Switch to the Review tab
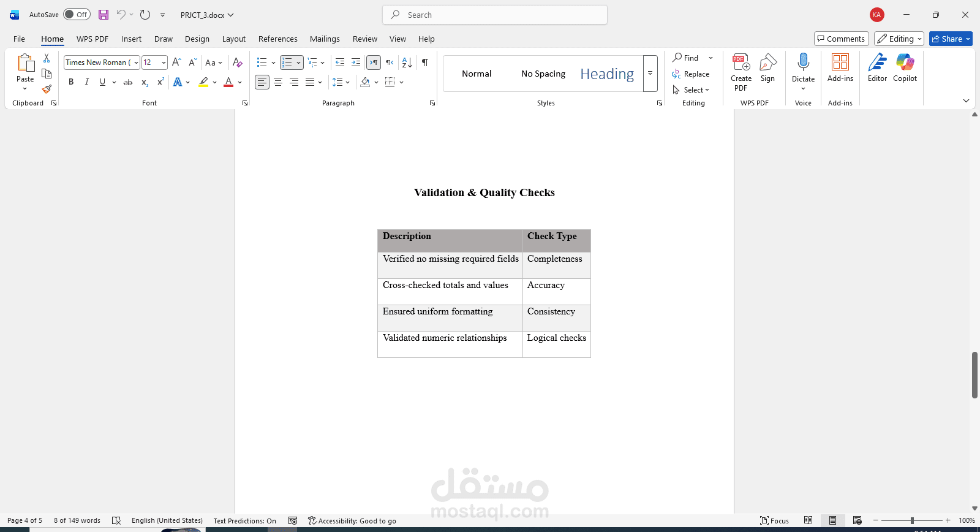 coord(365,39)
